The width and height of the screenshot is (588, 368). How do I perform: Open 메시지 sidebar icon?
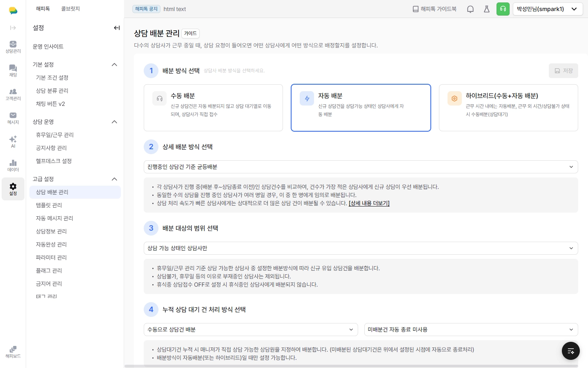[13, 118]
